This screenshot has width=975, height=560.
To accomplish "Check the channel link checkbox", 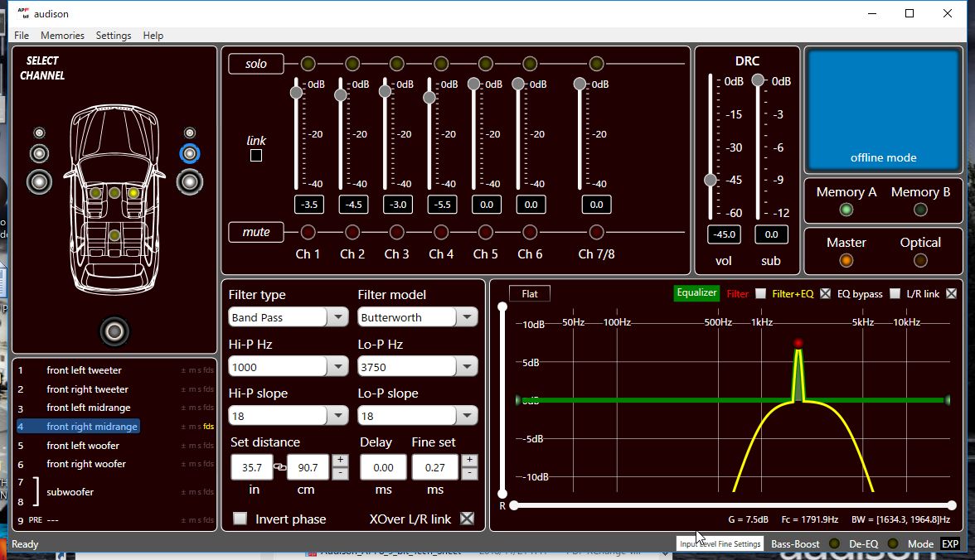I will point(256,156).
